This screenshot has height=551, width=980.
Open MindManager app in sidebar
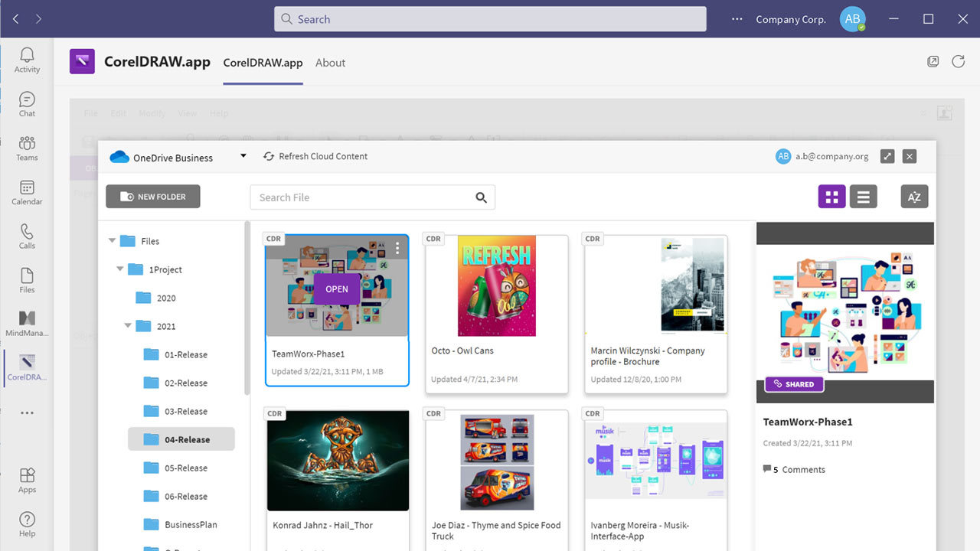pos(27,324)
